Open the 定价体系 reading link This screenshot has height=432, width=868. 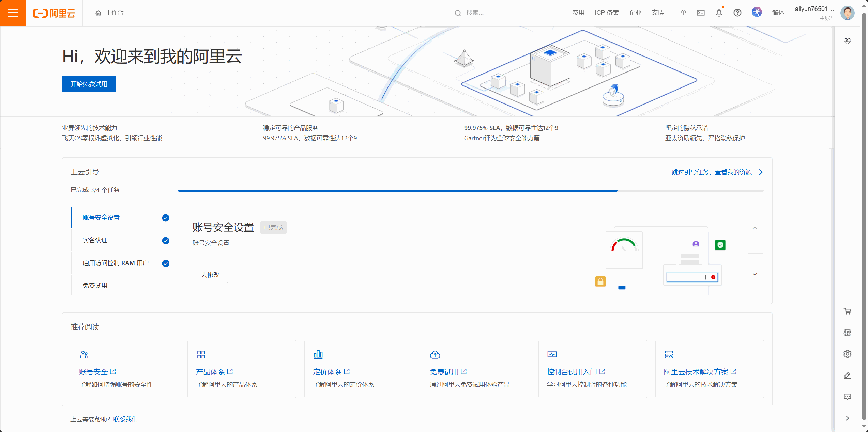(327, 372)
